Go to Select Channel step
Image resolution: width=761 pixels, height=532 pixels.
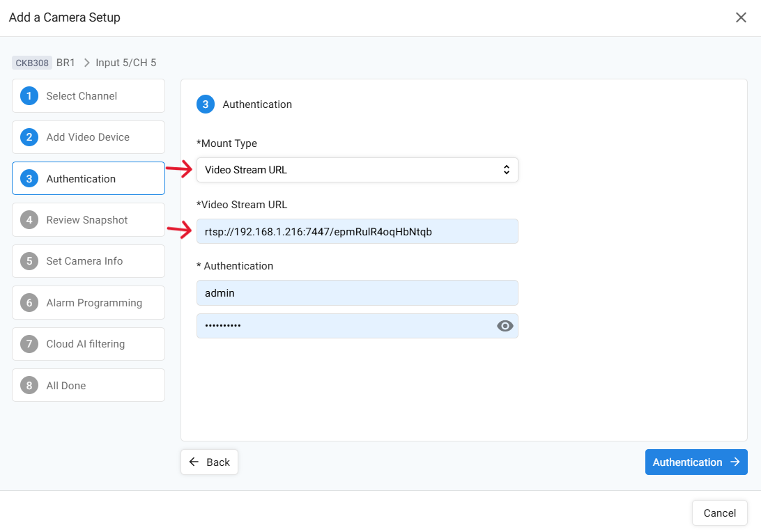tap(89, 96)
